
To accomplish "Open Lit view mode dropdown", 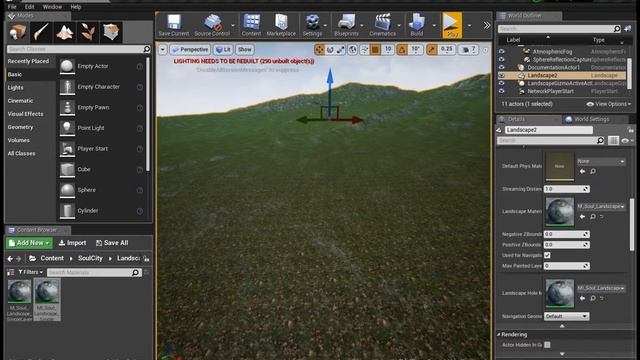I will click(x=223, y=50).
